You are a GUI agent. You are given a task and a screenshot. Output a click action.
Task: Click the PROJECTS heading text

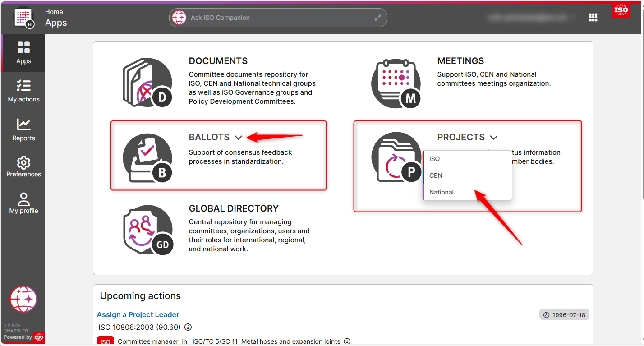pos(461,137)
